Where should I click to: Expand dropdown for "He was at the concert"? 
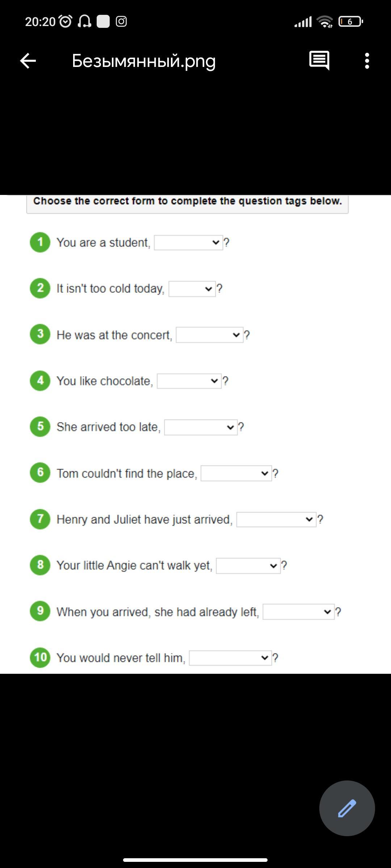tap(209, 335)
